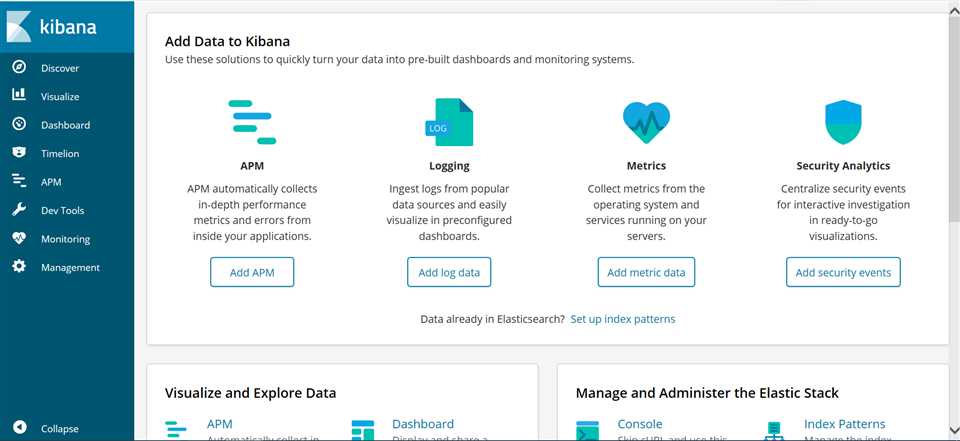Select the Monitoring heartbeat icon

19,238
